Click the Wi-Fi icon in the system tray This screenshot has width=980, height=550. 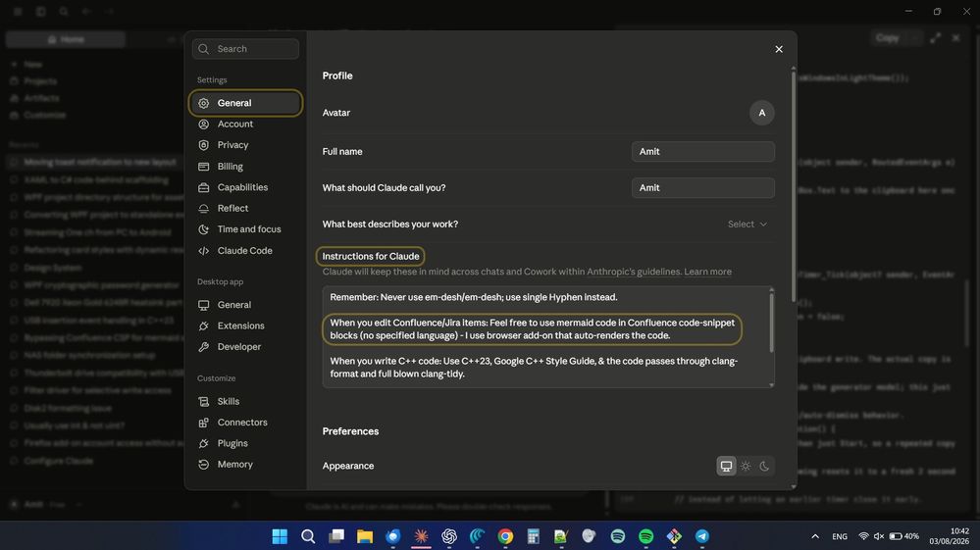pyautogui.click(x=863, y=536)
